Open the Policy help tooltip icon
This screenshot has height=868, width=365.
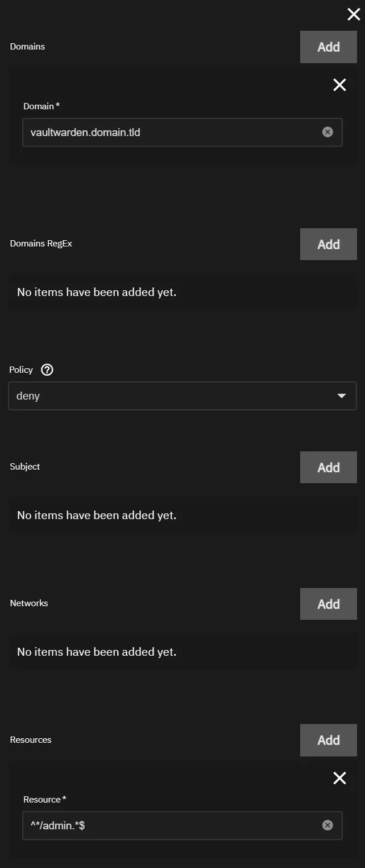[48, 370]
